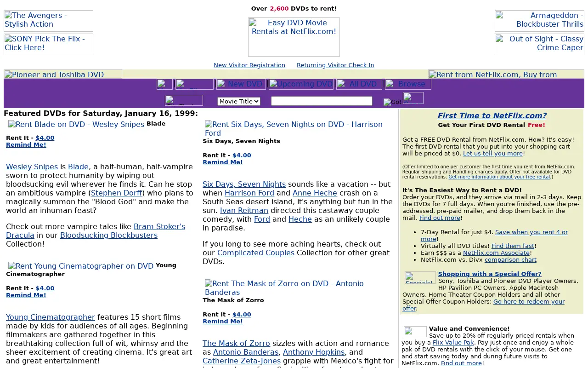588x368 pixels.
Task: Open the Armageddon - Blockbuster Thrills banner
Action: 539,21
